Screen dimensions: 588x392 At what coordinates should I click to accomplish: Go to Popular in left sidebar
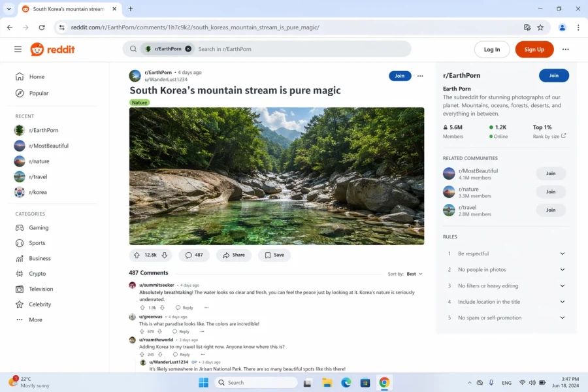(39, 93)
